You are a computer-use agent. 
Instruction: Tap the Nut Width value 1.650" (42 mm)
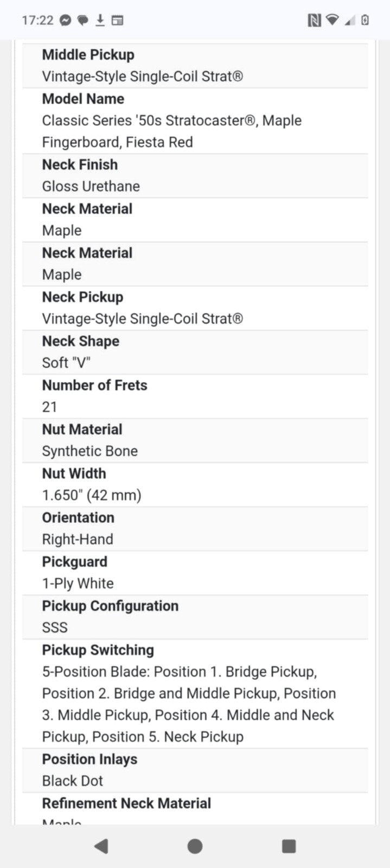click(x=92, y=495)
